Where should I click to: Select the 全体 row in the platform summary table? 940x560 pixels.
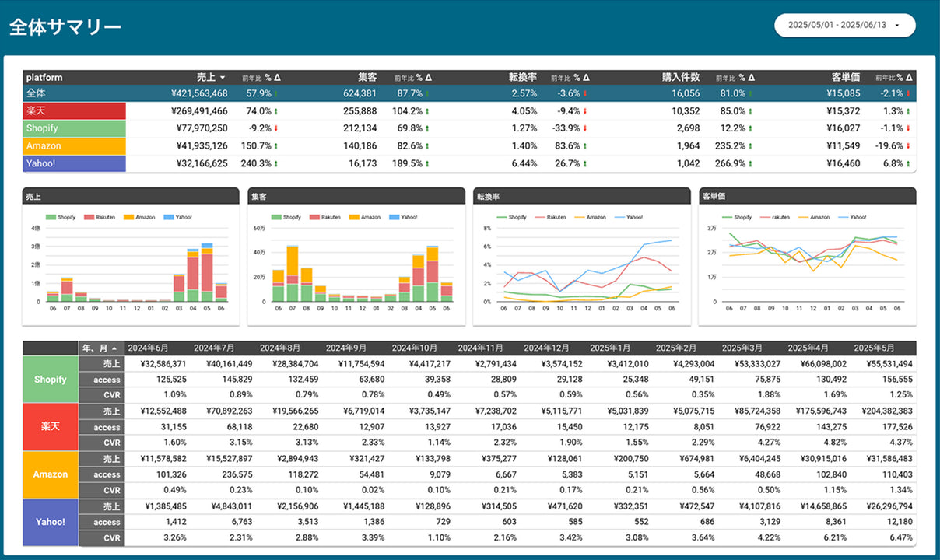point(75,93)
